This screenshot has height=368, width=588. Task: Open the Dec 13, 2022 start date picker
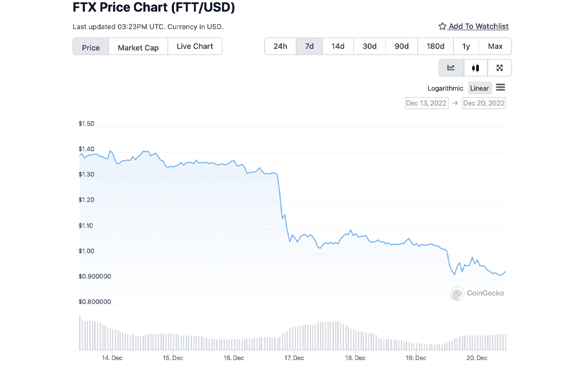[426, 103]
